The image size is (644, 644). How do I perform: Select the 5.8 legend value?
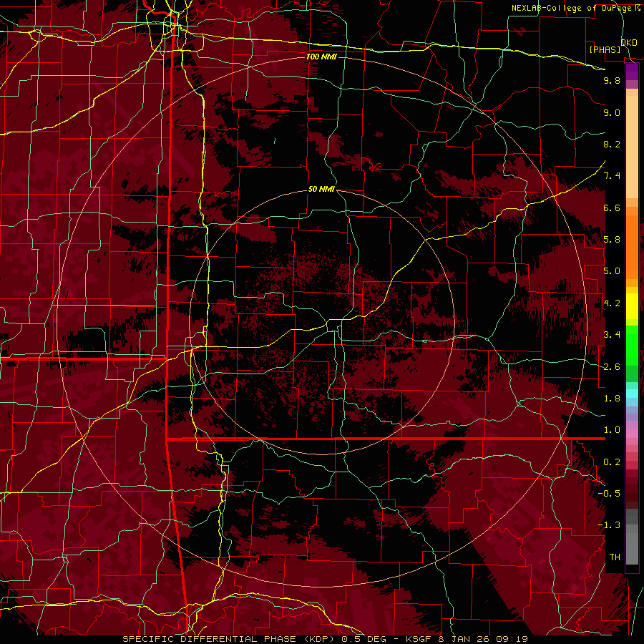coord(612,240)
